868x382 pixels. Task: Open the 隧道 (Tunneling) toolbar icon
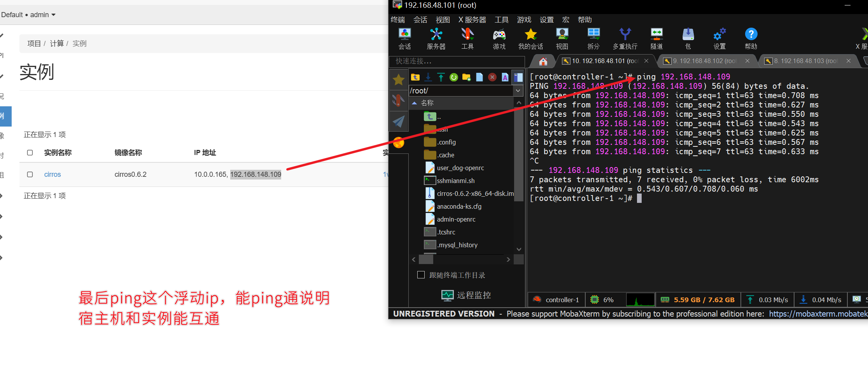coord(656,38)
